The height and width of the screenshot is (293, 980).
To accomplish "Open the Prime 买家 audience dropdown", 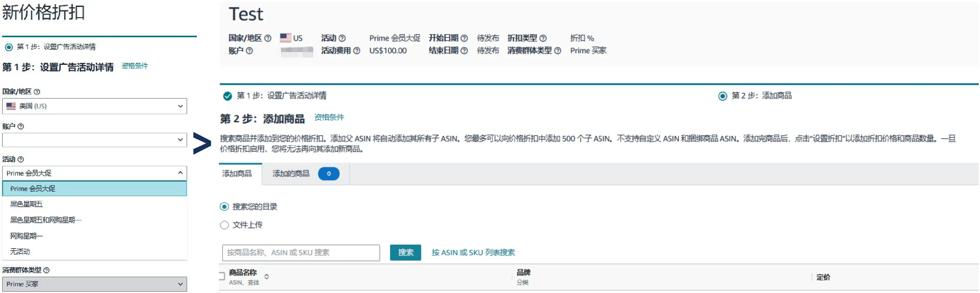I will (94, 284).
